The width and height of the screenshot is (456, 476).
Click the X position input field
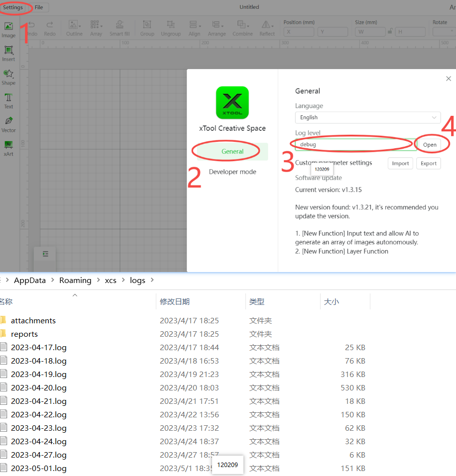pyautogui.click(x=299, y=31)
